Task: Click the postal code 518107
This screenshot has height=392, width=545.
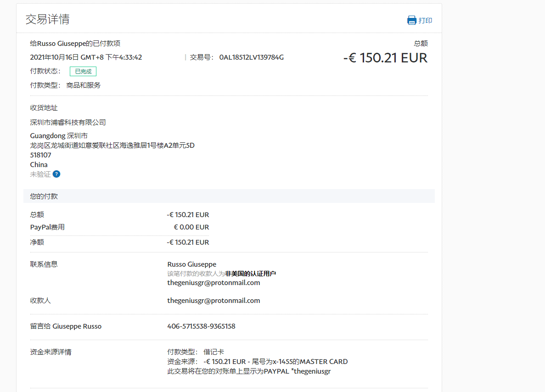Action: [40, 155]
